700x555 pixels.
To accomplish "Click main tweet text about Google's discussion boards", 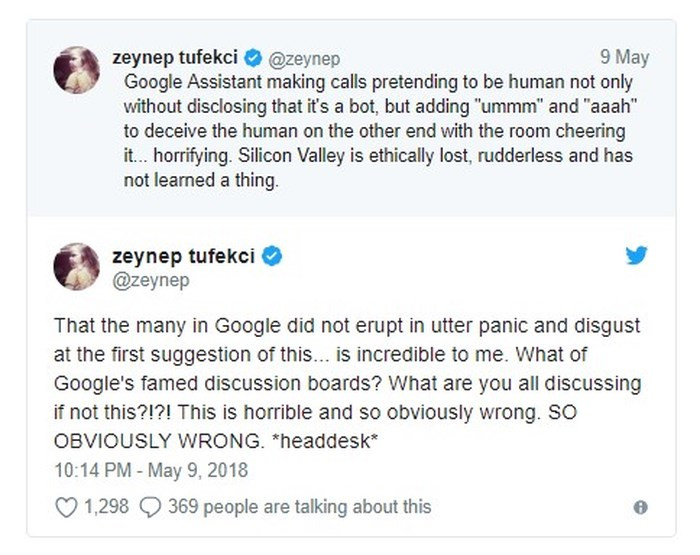I will click(x=345, y=384).
